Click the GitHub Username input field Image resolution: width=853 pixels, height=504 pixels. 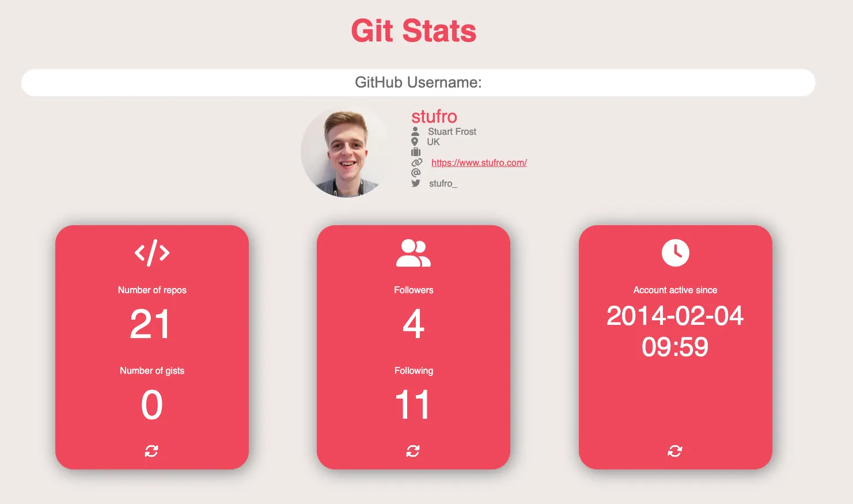click(418, 82)
